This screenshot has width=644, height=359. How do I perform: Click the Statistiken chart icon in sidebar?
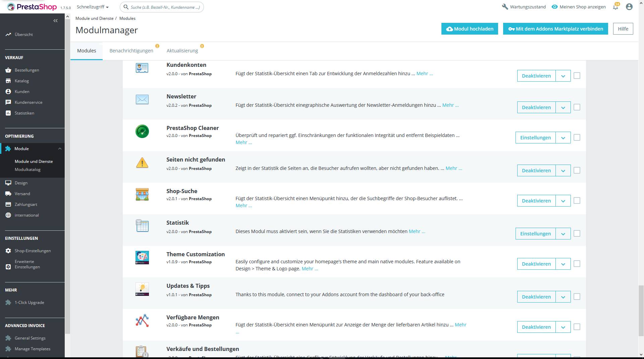coord(8,113)
